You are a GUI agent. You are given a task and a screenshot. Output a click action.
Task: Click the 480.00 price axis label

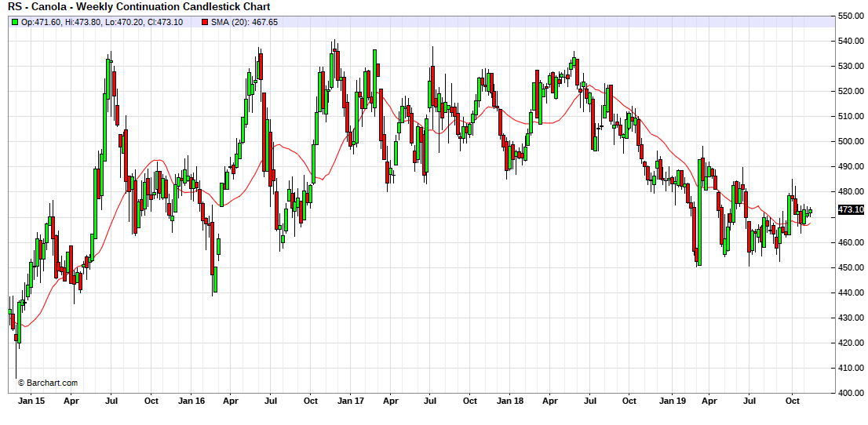(x=852, y=192)
